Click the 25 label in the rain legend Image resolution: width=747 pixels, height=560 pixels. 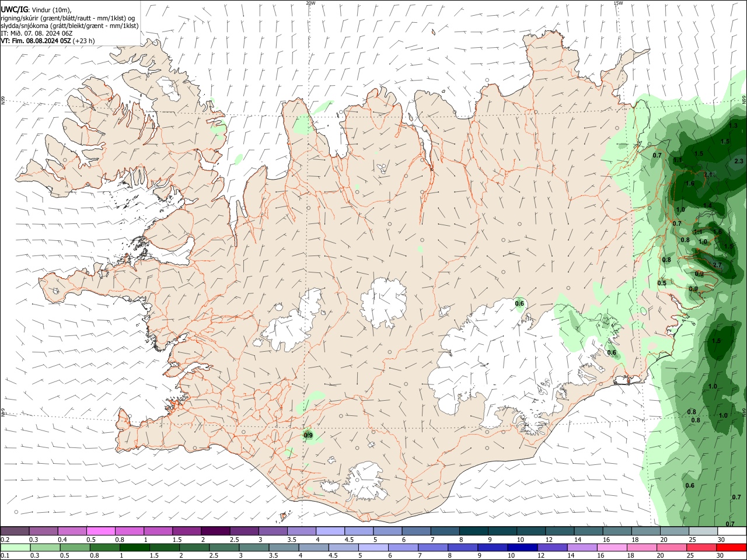(x=691, y=556)
